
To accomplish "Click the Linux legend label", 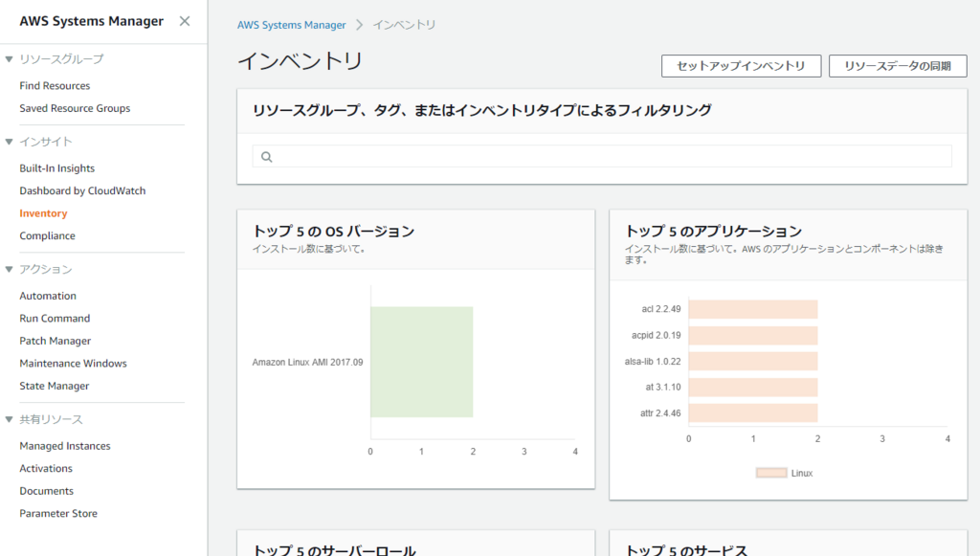I will click(x=802, y=473).
